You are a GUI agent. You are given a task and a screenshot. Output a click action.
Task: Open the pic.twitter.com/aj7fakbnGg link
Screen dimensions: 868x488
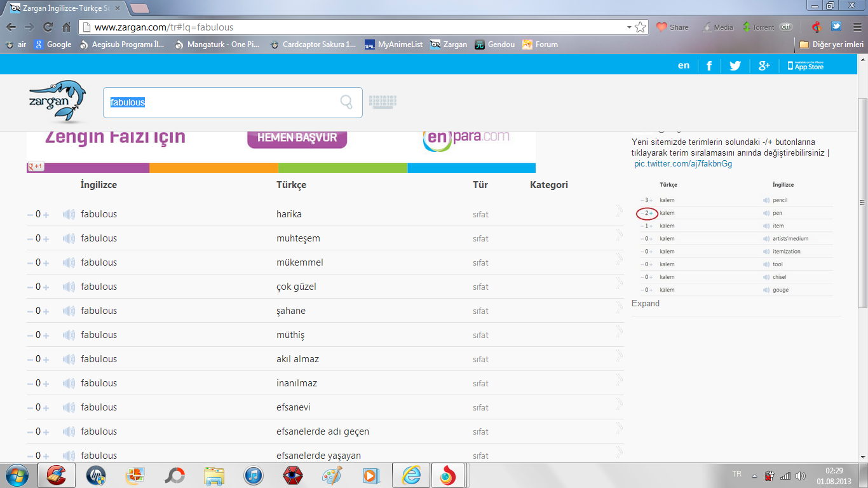click(683, 163)
